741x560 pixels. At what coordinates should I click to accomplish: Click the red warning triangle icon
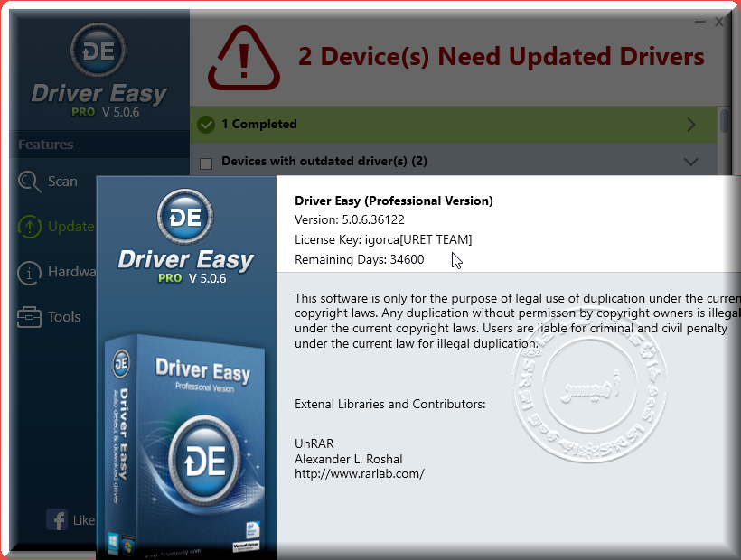tap(244, 58)
